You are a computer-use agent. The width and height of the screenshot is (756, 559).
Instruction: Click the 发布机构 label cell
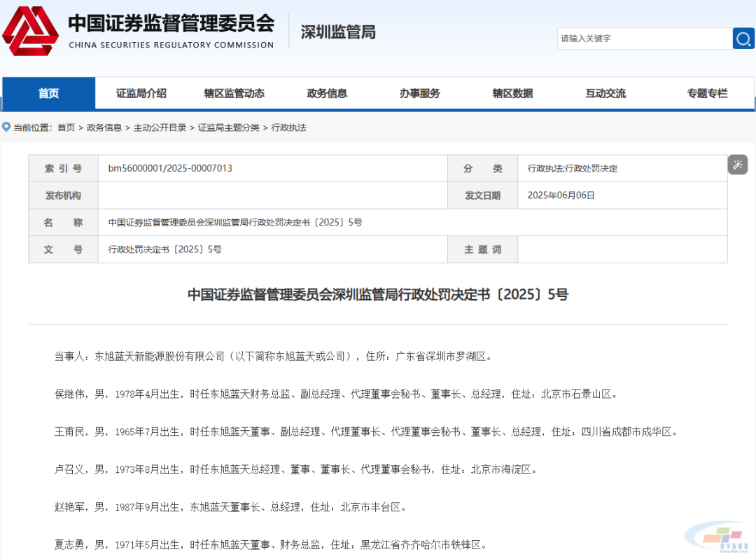[x=64, y=195]
